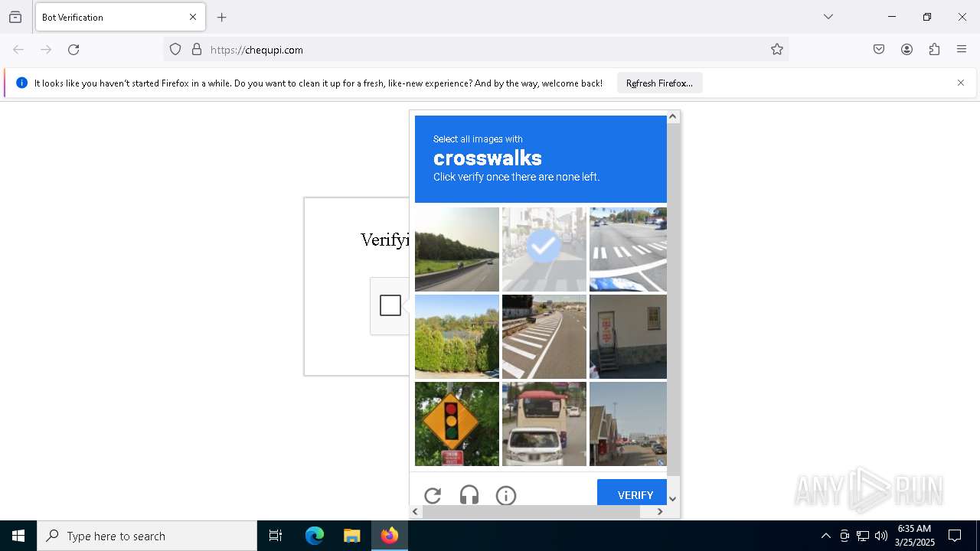The image size is (980, 551).
Task: Check the I'm not a robot checkbox
Action: pos(390,305)
